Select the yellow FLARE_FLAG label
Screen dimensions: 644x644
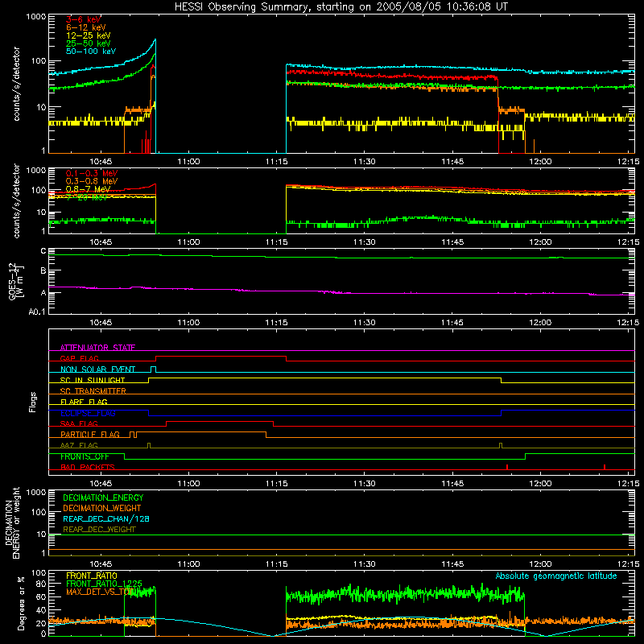pyautogui.click(x=84, y=402)
